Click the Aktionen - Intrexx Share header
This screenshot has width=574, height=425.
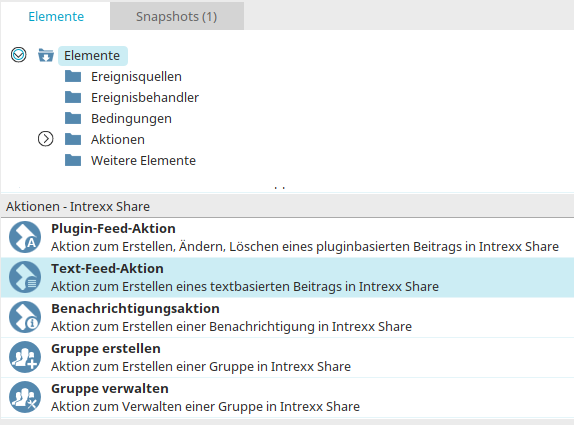tap(78, 206)
